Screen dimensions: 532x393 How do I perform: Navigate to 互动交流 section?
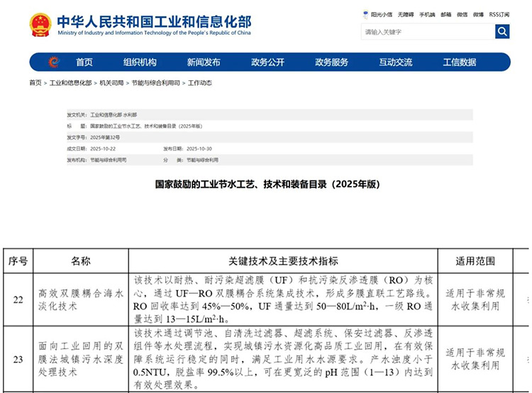395,62
